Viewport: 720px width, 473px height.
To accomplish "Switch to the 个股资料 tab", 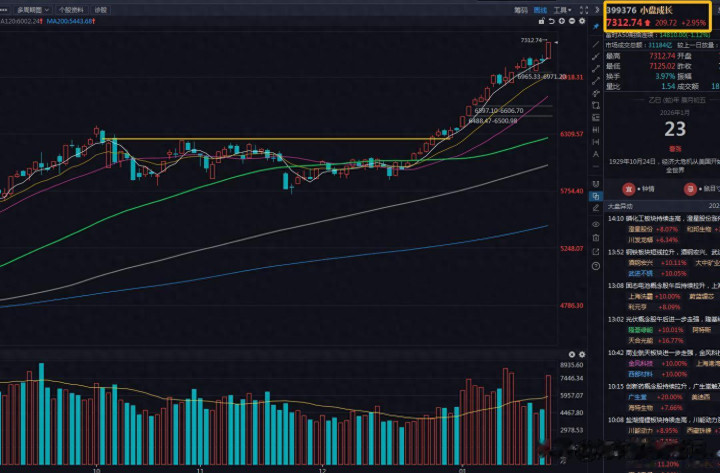I will (71, 9).
